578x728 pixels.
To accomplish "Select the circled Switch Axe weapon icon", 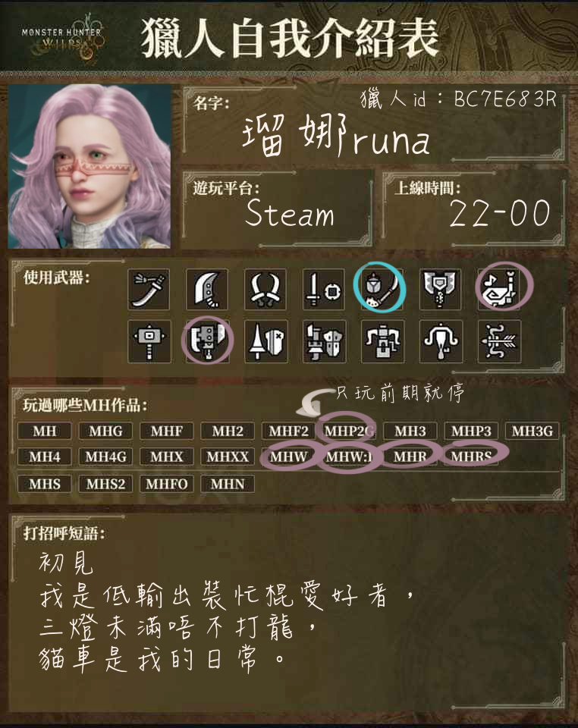I will pos(207,341).
